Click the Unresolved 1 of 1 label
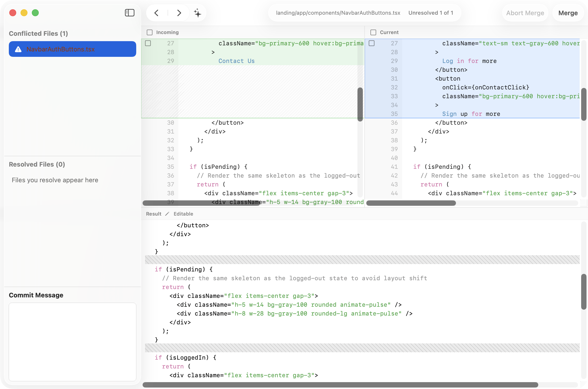 tap(430, 13)
